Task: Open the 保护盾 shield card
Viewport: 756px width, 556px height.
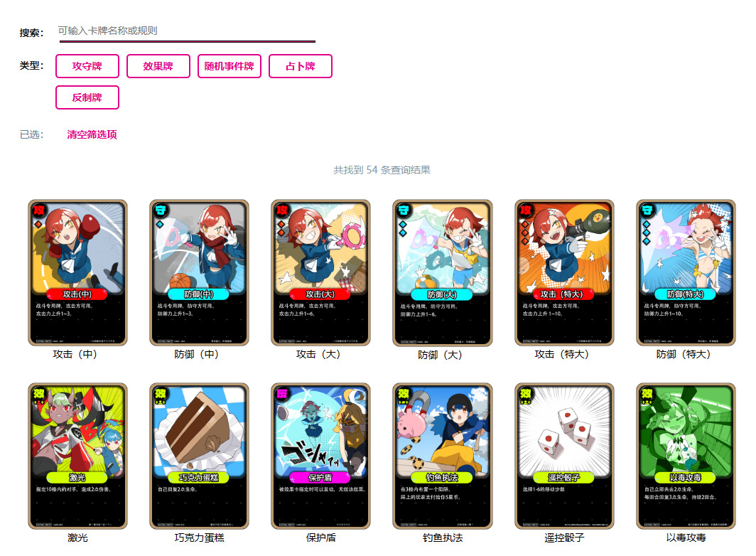Action: [x=320, y=456]
